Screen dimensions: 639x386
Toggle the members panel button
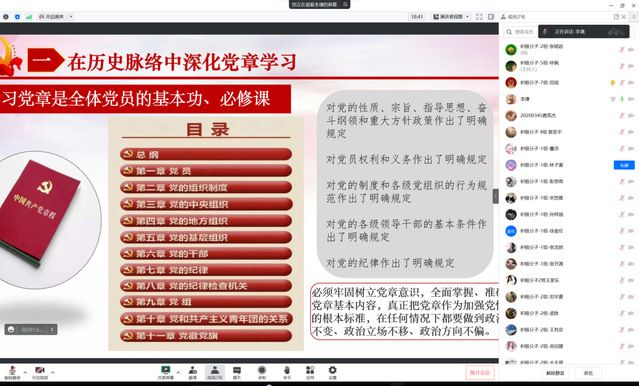tap(215, 372)
